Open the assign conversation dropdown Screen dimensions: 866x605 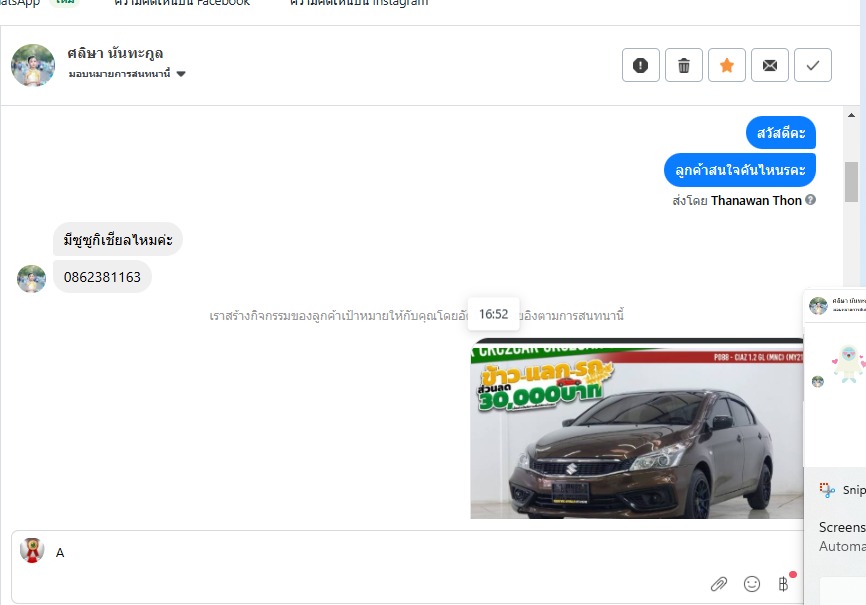pyautogui.click(x=127, y=73)
